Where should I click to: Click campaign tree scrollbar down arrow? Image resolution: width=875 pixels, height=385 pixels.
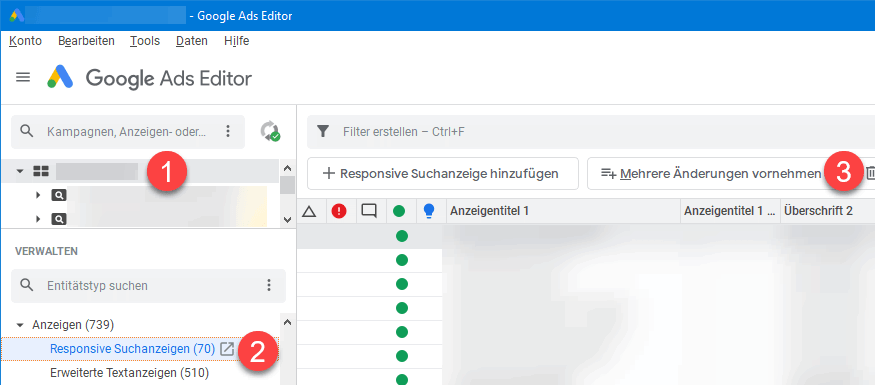tap(287, 220)
